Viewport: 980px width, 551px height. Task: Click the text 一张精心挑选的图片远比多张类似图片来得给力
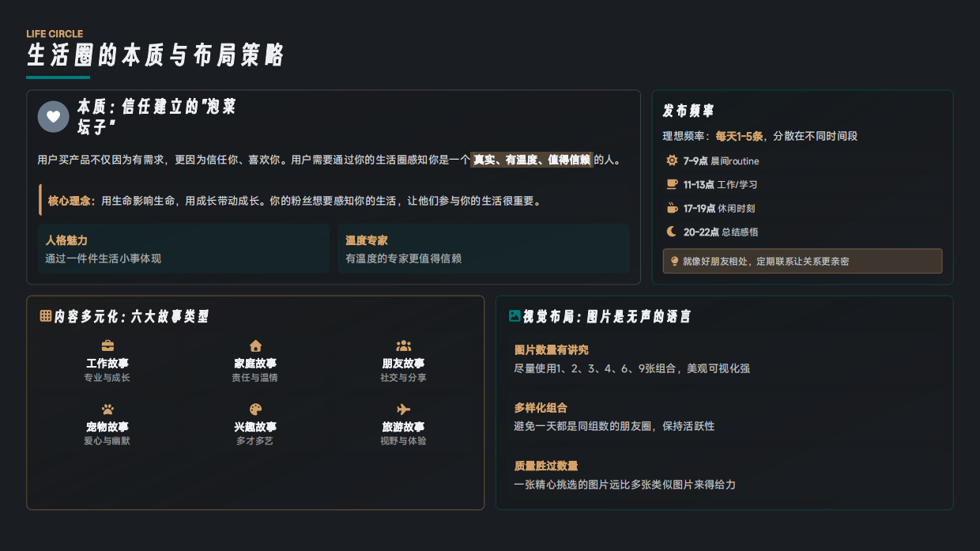click(x=624, y=484)
